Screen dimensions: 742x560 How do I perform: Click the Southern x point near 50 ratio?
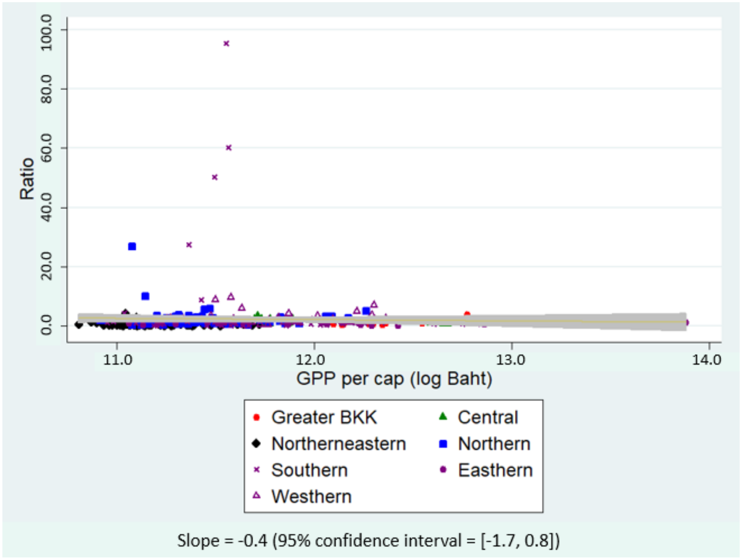(x=215, y=177)
